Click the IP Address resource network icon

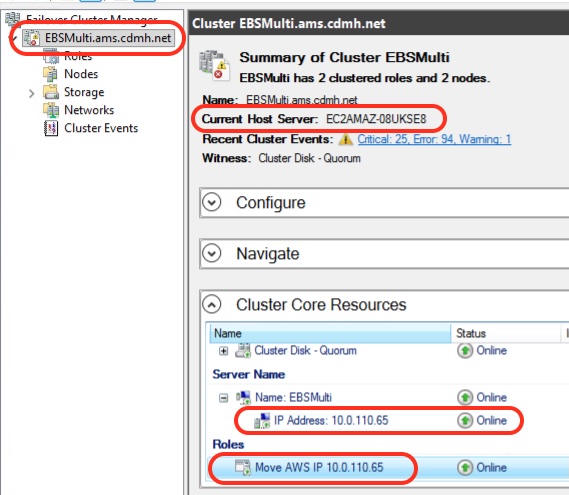coord(262,421)
